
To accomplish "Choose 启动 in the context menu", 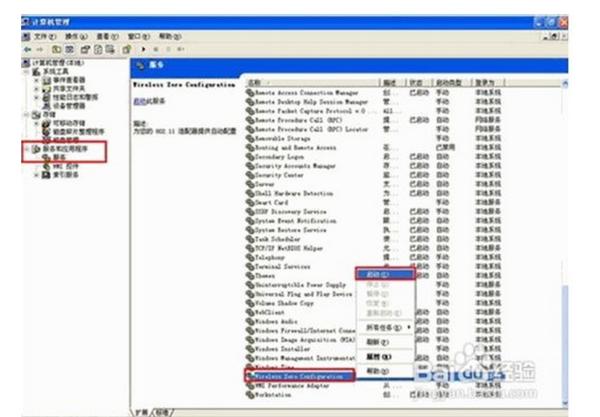I will point(385,274).
